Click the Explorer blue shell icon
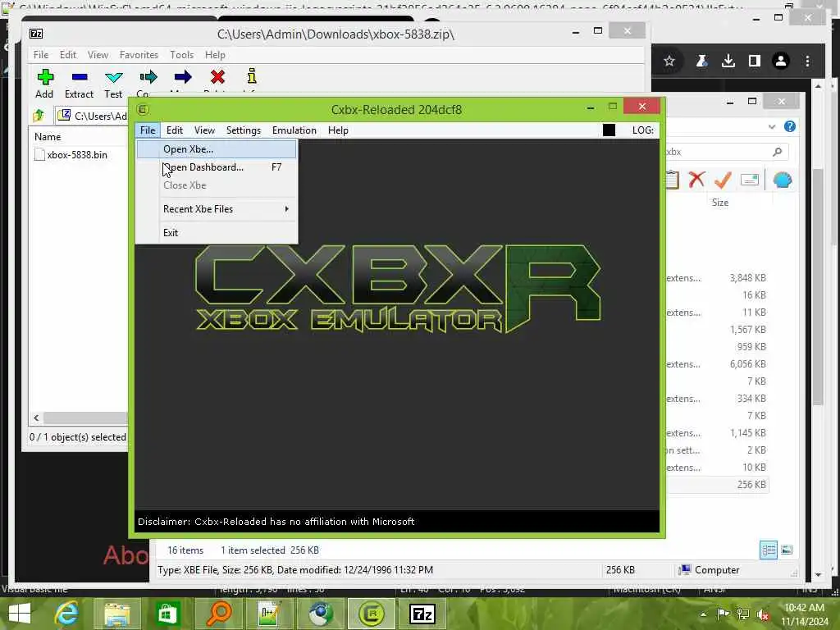Viewport: 840px width, 630px height. [782, 180]
